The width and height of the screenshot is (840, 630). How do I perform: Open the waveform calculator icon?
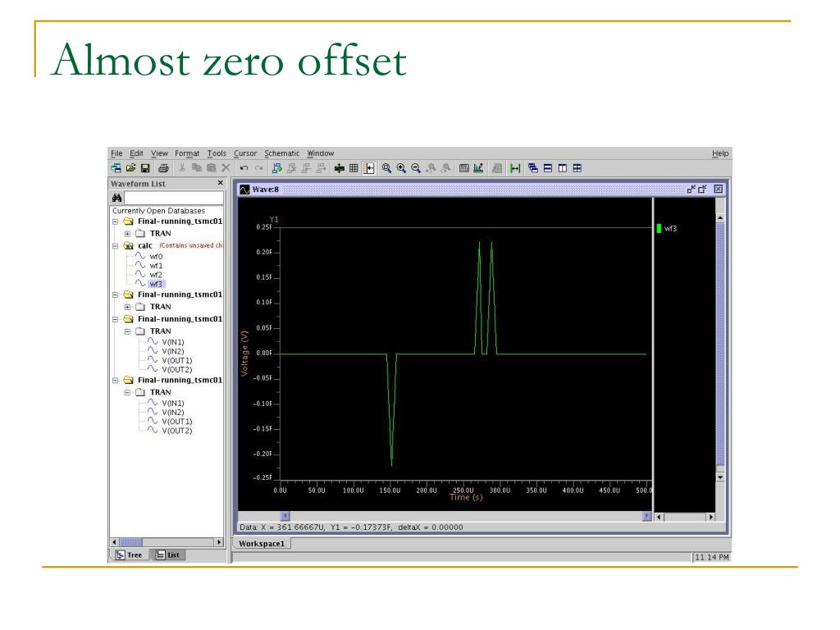tap(464, 168)
